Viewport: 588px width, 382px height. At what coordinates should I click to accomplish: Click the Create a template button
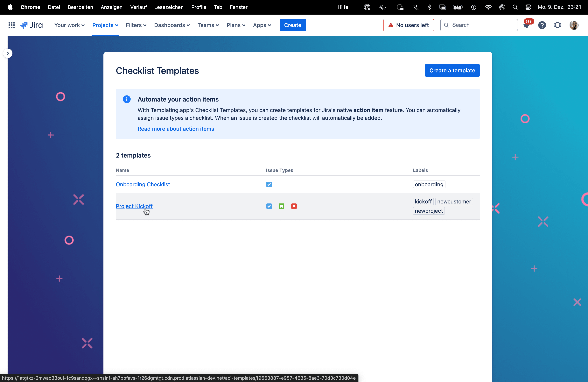(x=452, y=70)
